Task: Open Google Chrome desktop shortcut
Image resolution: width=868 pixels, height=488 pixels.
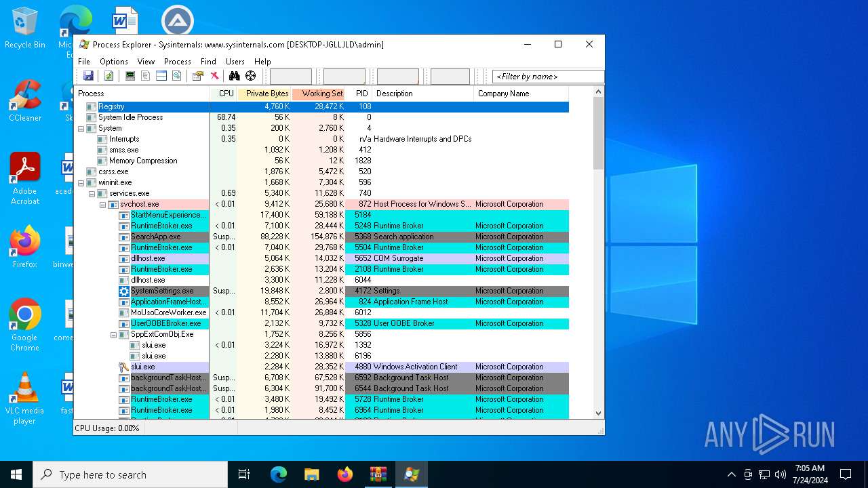Action: click(25, 325)
